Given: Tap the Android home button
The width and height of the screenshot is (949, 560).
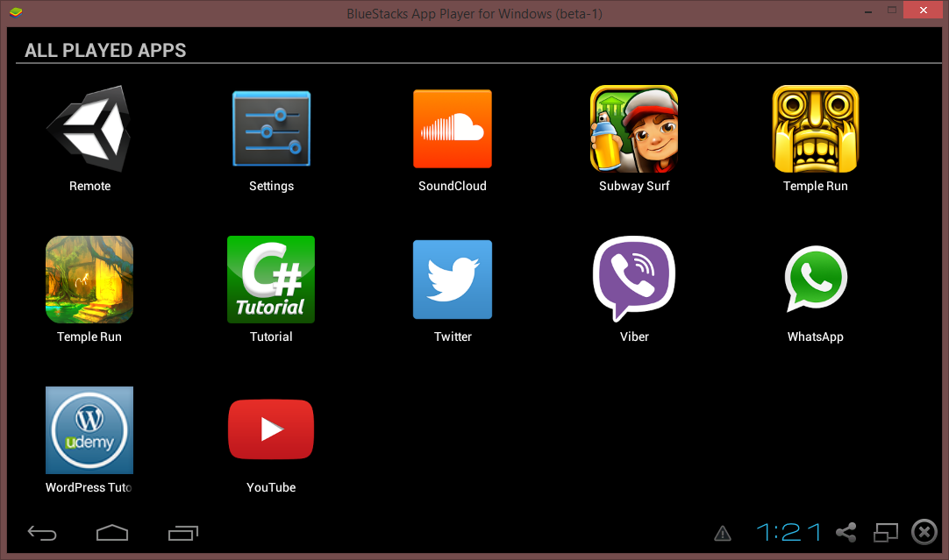Looking at the screenshot, I should click(112, 532).
